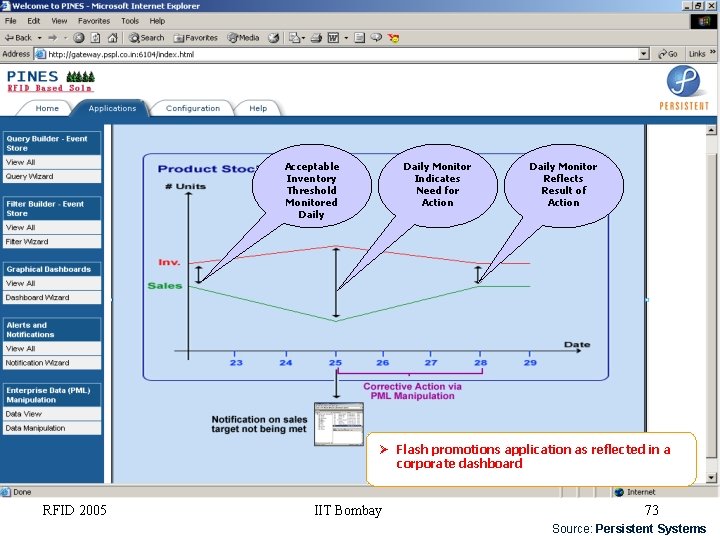This screenshot has height=540, width=720.
Task: Click the Internet Explorer title bar icon
Action: (6, 6)
